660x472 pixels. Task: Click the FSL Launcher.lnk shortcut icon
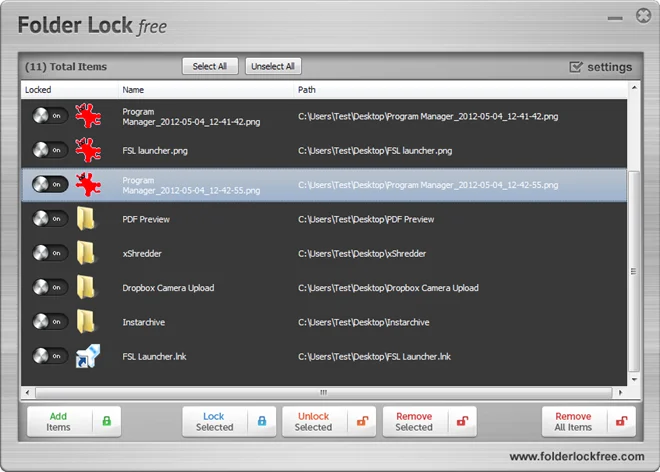(88, 356)
